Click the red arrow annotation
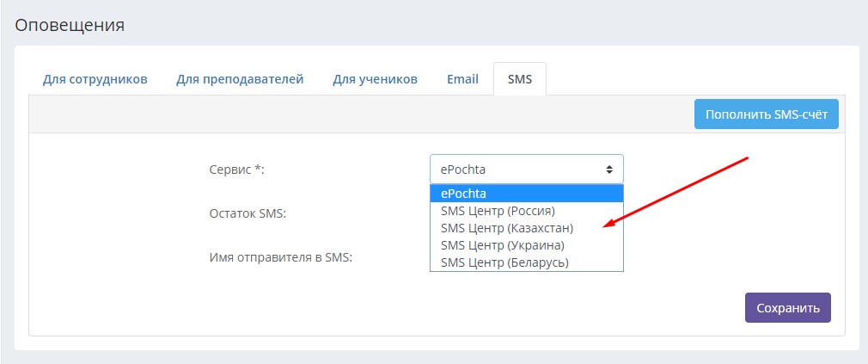The height and width of the screenshot is (364, 868). click(675, 192)
